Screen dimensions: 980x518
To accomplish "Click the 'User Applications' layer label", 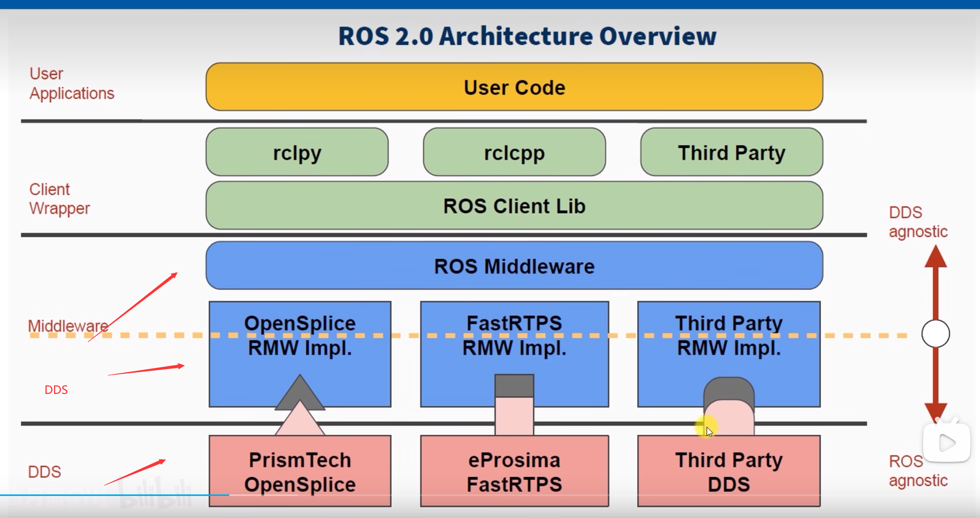I will coord(72,83).
